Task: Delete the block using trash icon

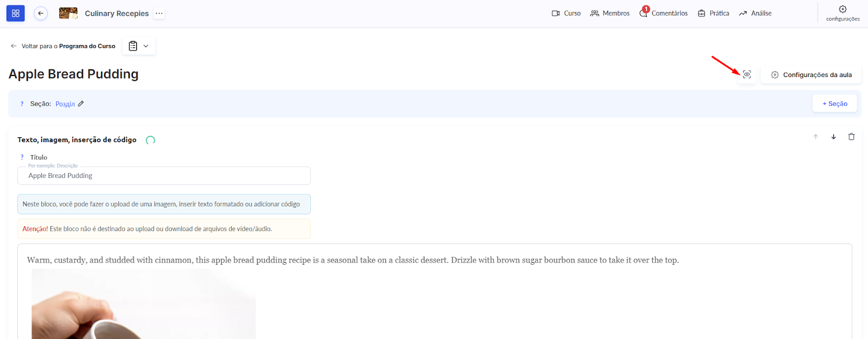Action: click(x=851, y=137)
